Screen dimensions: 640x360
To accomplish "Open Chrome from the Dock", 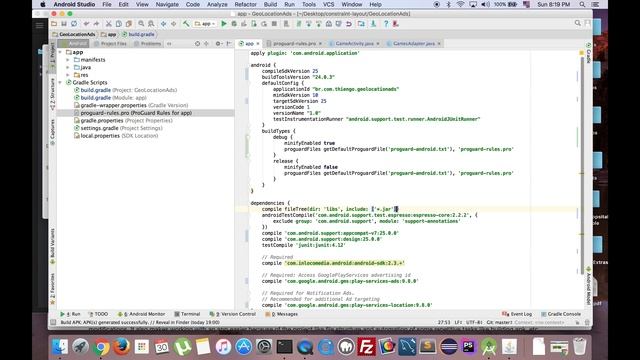I will tap(101, 347).
